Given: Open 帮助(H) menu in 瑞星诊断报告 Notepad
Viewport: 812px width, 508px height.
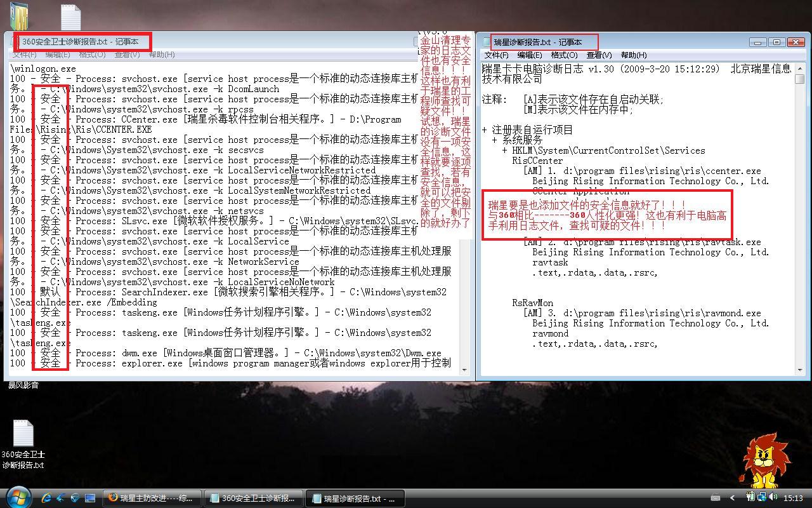Looking at the screenshot, I should tap(634, 55).
